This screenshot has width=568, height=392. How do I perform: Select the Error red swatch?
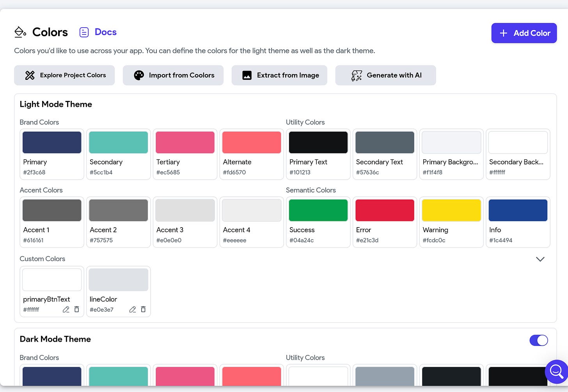385,210
